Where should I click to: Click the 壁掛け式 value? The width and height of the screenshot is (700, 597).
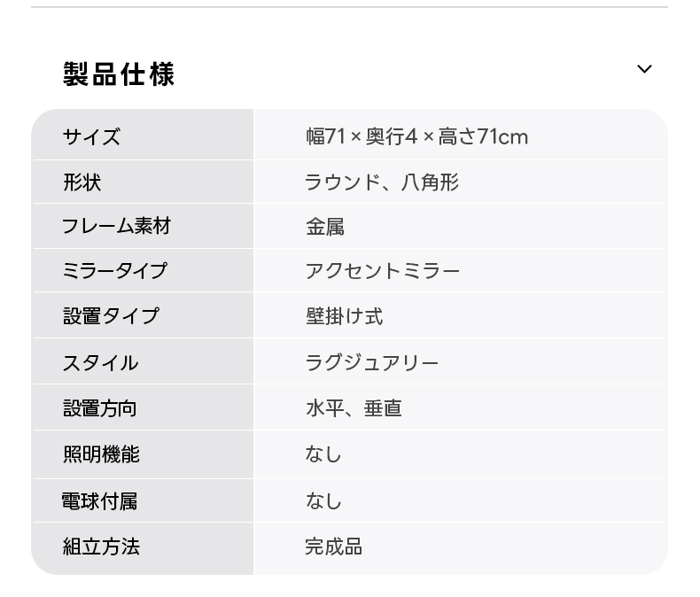[345, 316]
